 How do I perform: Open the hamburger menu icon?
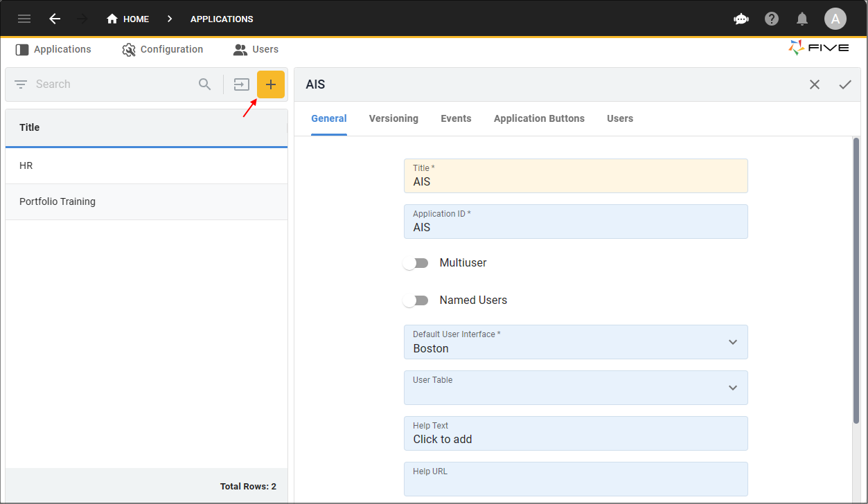click(24, 19)
